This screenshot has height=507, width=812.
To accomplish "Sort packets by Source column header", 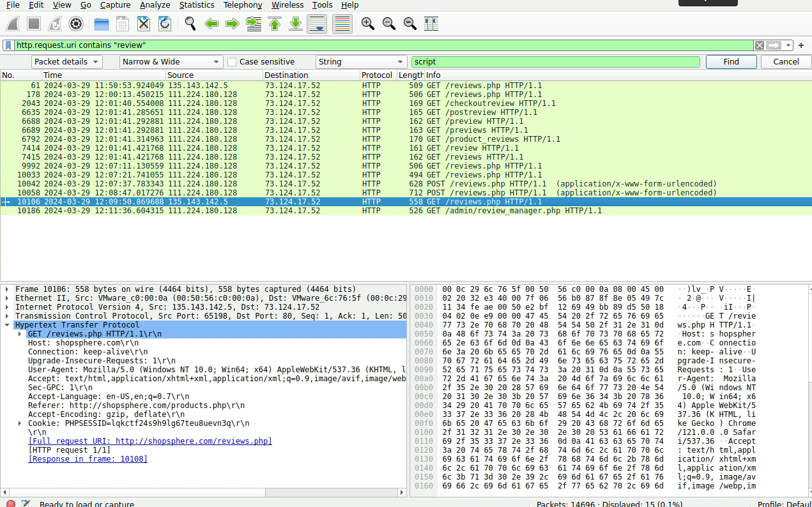I will coord(215,75).
